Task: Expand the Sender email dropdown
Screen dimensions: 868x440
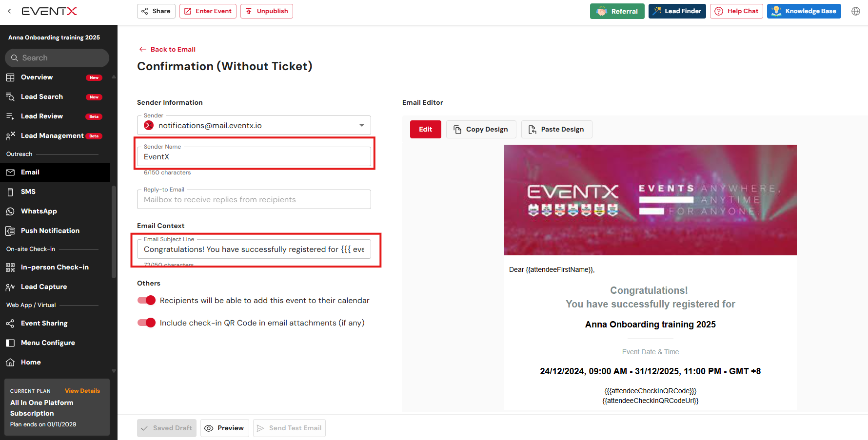Action: pyautogui.click(x=361, y=126)
